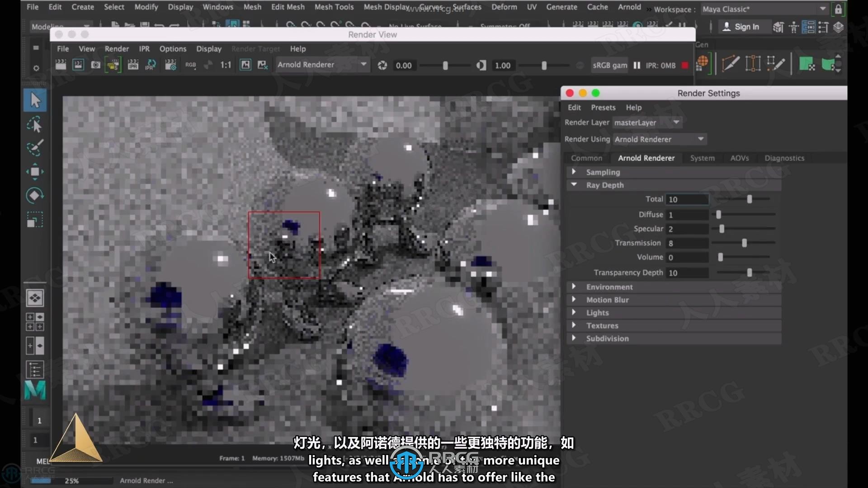Screen dimensions: 868x488
Task: Select the Move tool
Action: [35, 172]
